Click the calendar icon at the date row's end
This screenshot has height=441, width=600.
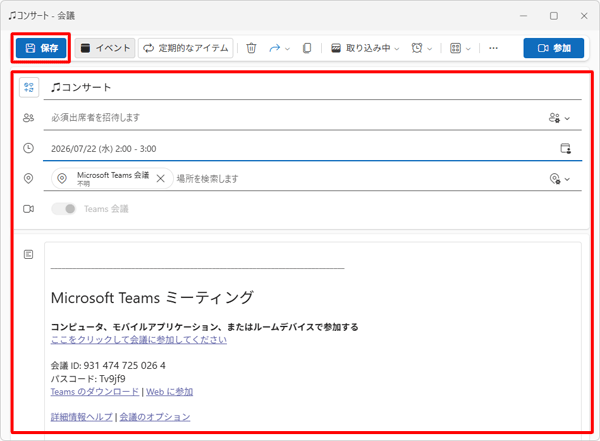click(566, 148)
